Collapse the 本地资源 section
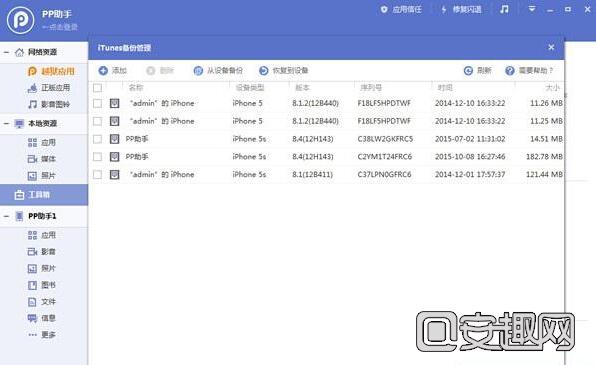The width and height of the screenshot is (596, 365). (6, 124)
